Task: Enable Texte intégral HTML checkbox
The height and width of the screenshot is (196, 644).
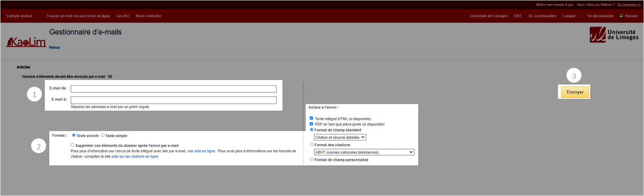Action: point(311,118)
